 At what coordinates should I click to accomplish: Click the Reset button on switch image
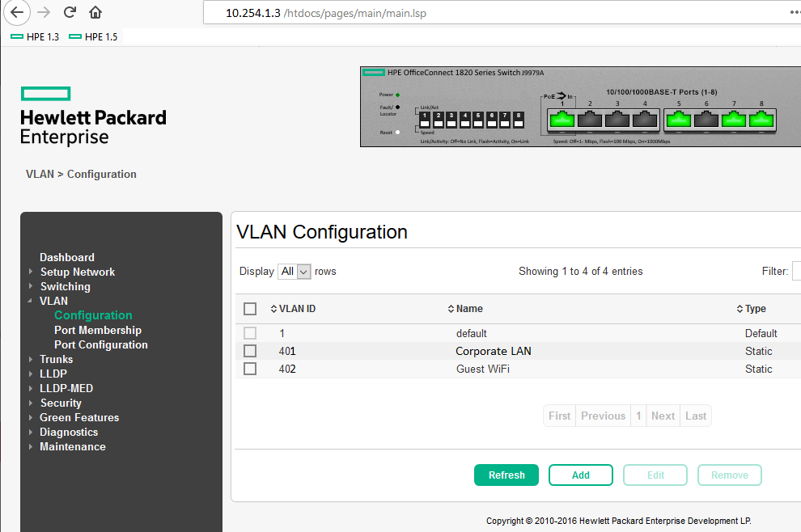(397, 133)
